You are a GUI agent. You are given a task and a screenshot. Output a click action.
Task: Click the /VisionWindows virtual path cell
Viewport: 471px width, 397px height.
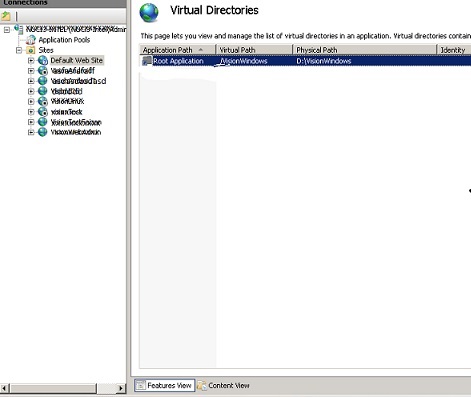click(244, 61)
